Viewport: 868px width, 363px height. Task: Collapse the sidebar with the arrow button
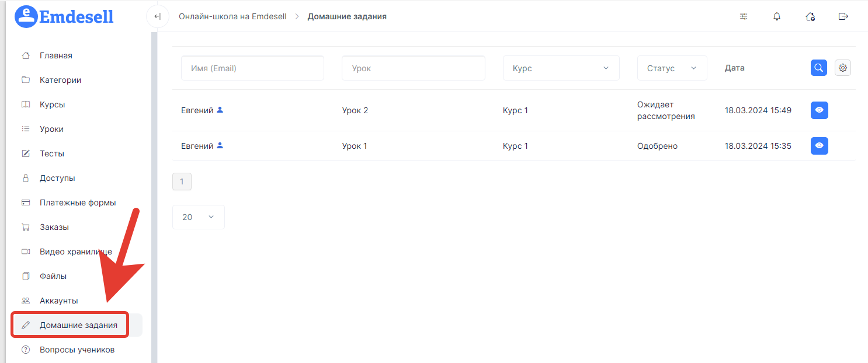pyautogui.click(x=157, y=16)
